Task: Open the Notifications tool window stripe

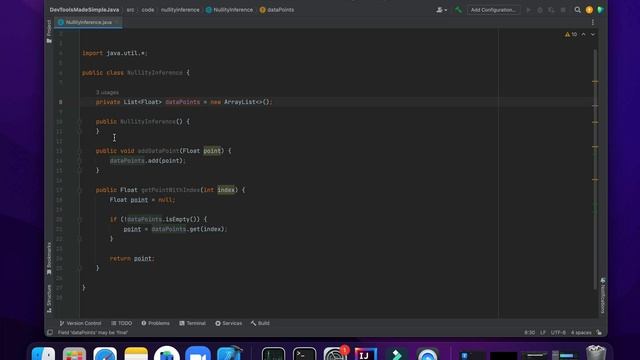Action: tap(603, 296)
